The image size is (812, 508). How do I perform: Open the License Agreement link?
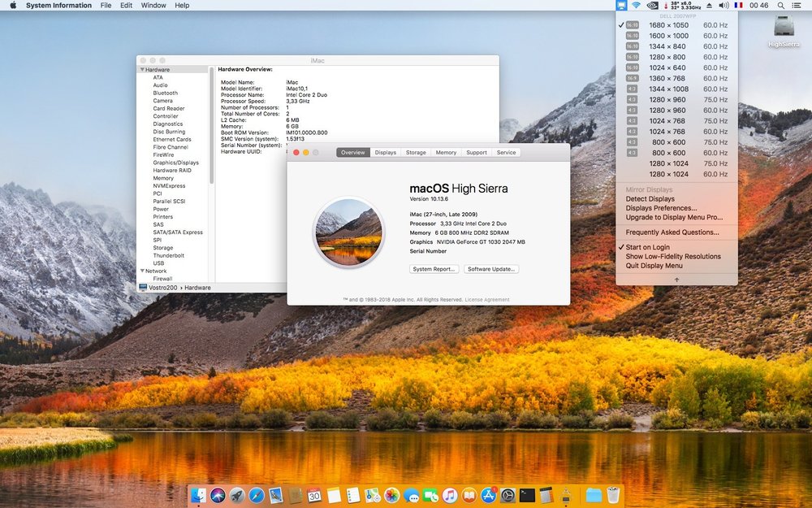pyautogui.click(x=488, y=299)
